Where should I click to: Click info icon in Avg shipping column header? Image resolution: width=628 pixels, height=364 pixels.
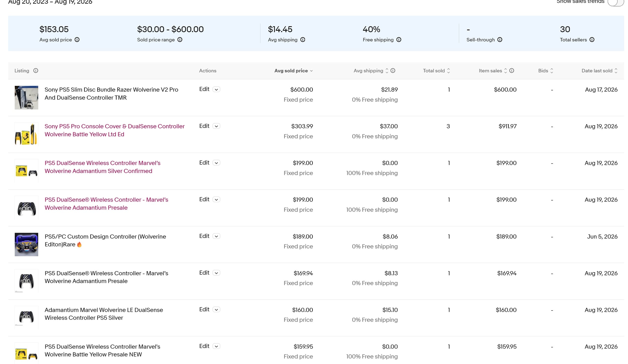coord(393,71)
